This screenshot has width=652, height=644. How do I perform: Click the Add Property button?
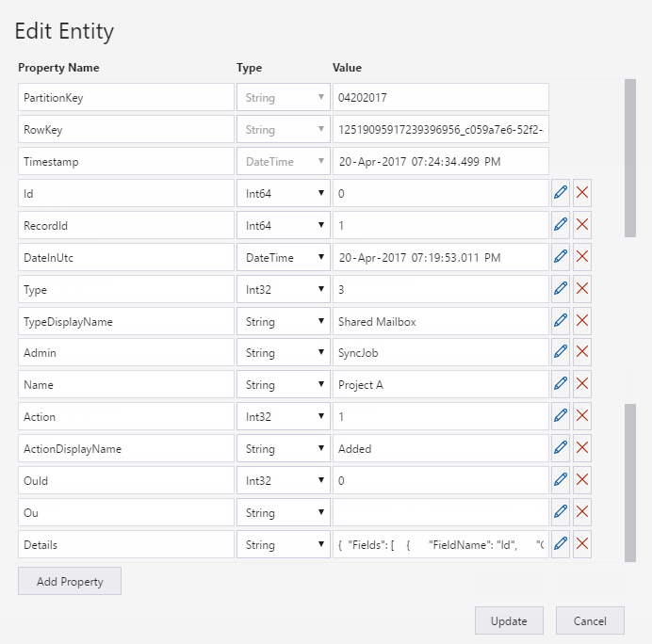point(70,581)
